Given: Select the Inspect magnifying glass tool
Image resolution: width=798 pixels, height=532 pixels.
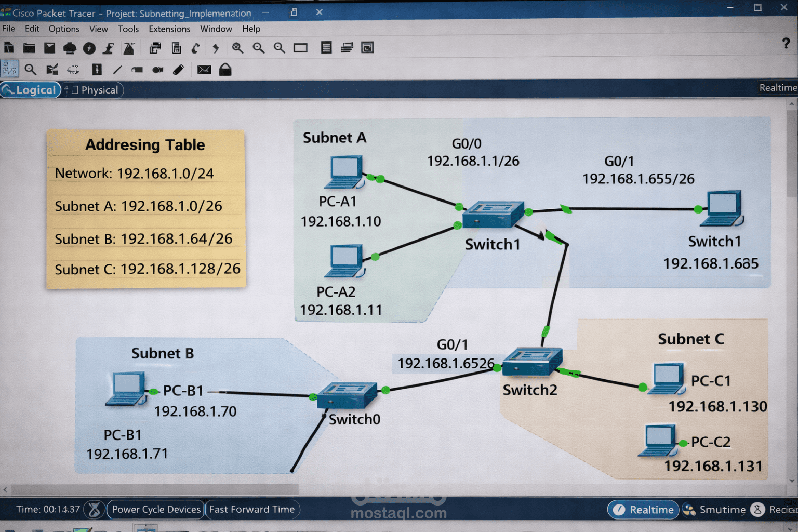Looking at the screenshot, I should pos(31,69).
